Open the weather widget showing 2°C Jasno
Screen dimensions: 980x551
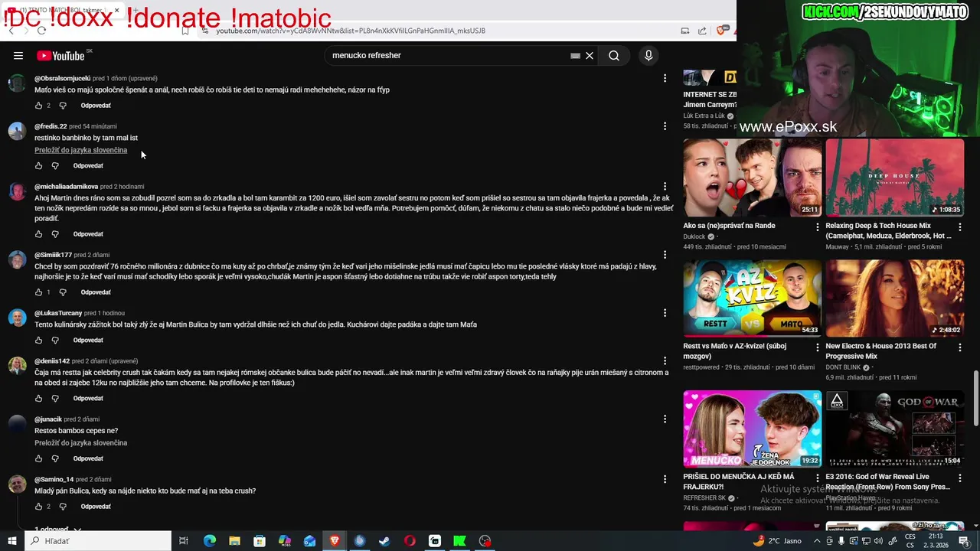pos(777,541)
